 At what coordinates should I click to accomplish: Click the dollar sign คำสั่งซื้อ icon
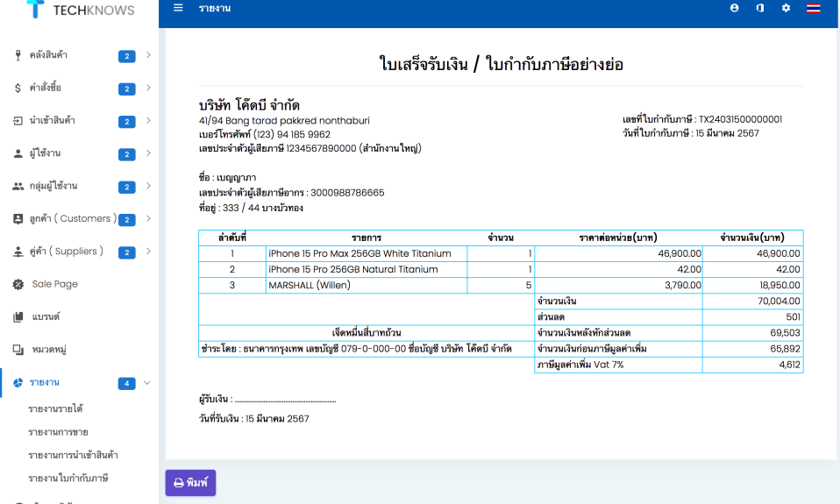tap(18, 88)
